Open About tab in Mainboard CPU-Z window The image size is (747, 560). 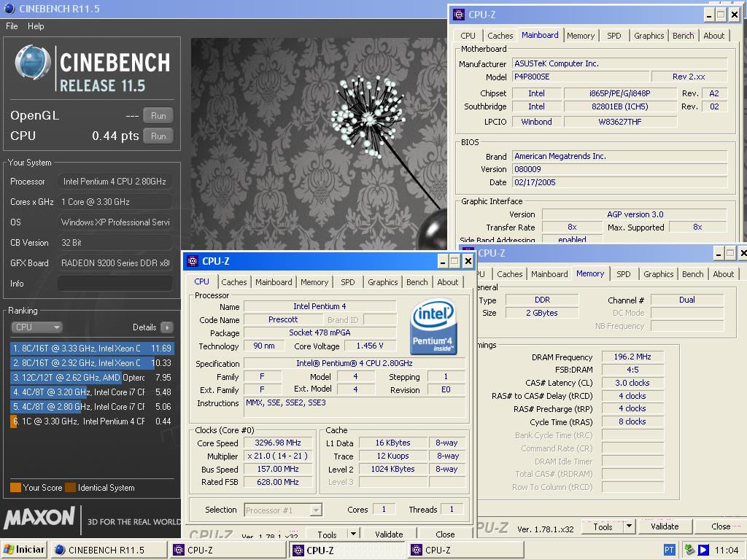[714, 36]
